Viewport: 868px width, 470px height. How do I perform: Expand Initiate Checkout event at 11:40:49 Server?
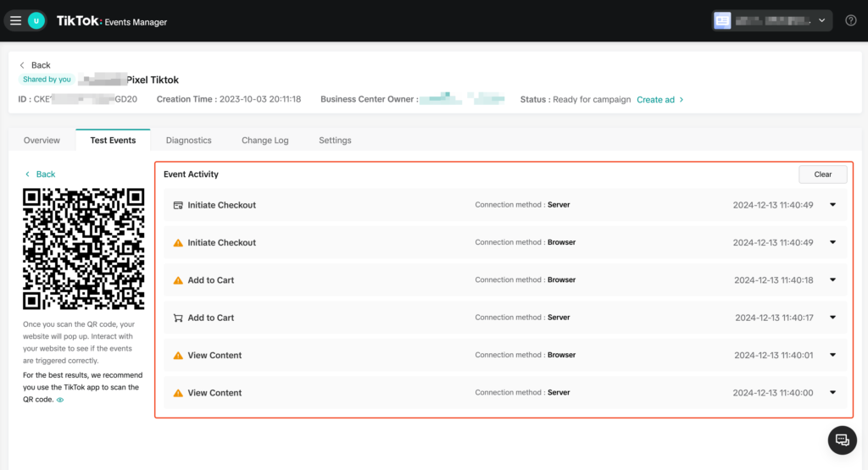click(x=832, y=205)
